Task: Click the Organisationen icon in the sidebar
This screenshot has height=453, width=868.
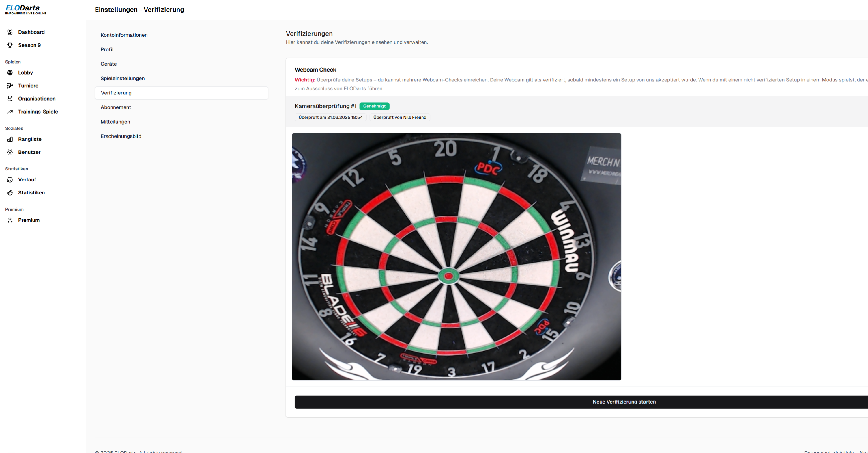Action: point(10,99)
